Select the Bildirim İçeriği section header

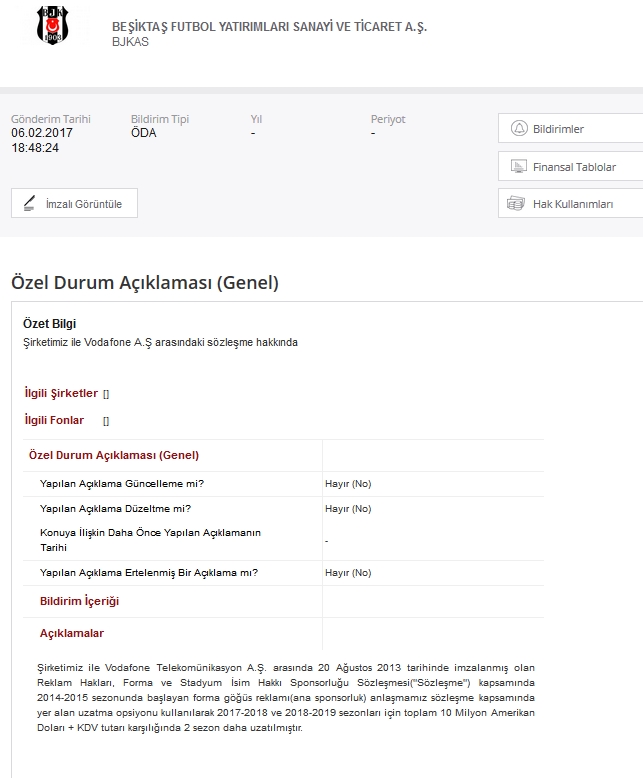click(x=79, y=601)
